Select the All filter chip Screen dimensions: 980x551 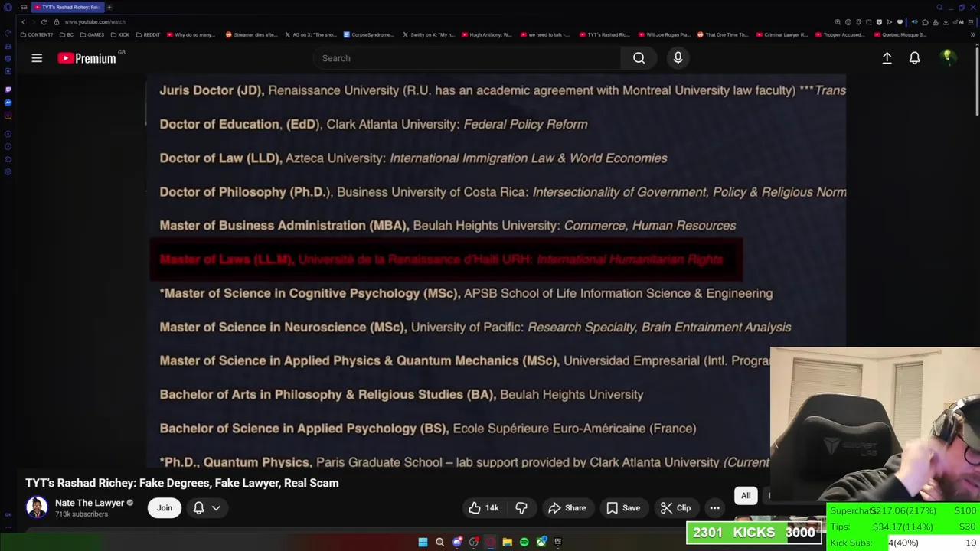click(x=746, y=496)
